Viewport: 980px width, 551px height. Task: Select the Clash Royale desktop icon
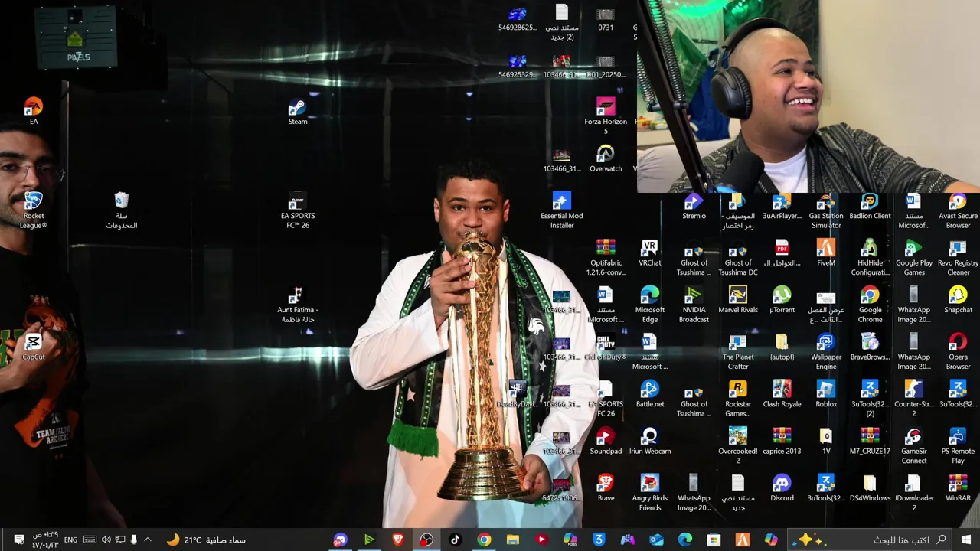[x=782, y=394]
